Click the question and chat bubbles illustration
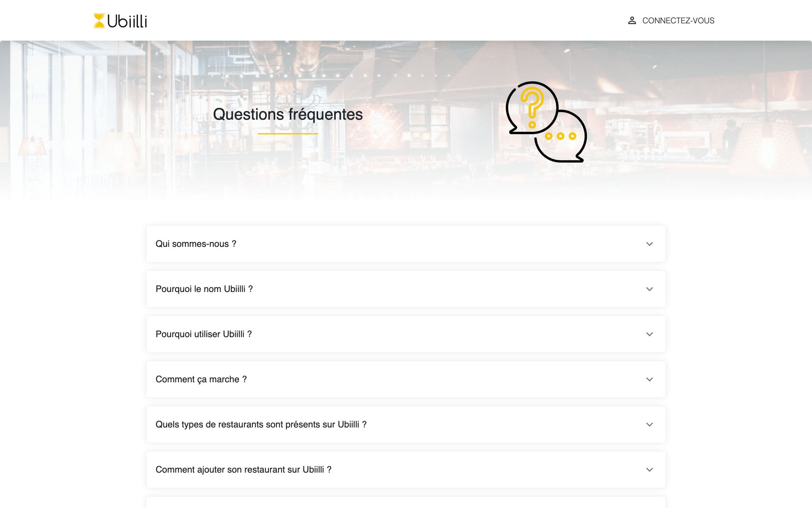 (546, 122)
